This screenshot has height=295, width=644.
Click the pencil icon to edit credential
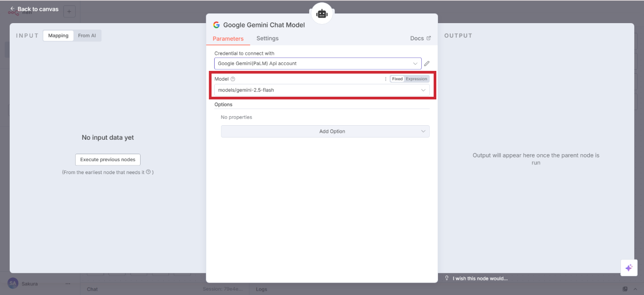[x=427, y=63]
